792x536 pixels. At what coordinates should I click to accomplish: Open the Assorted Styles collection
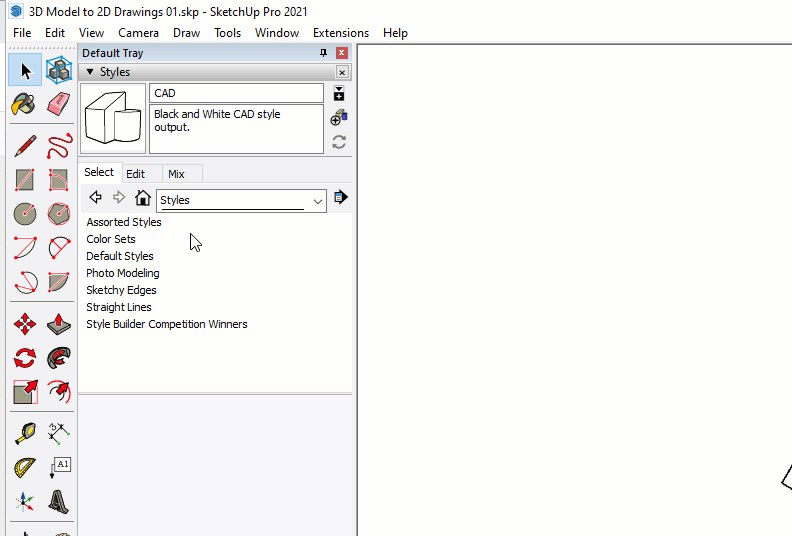(124, 222)
